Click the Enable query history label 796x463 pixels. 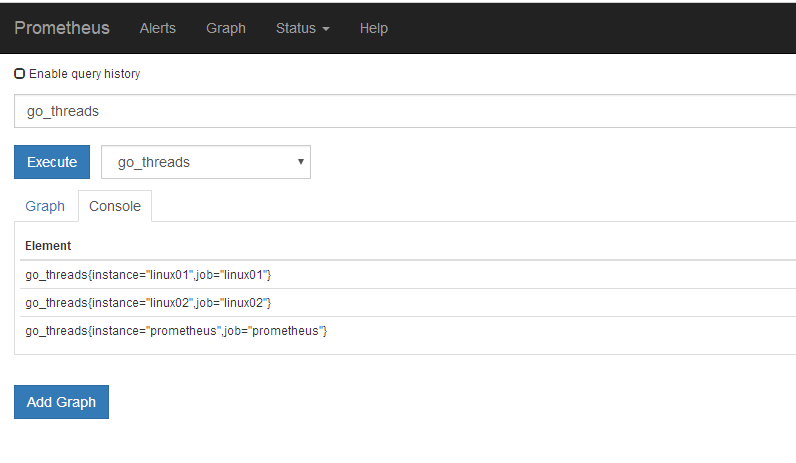tap(84, 74)
